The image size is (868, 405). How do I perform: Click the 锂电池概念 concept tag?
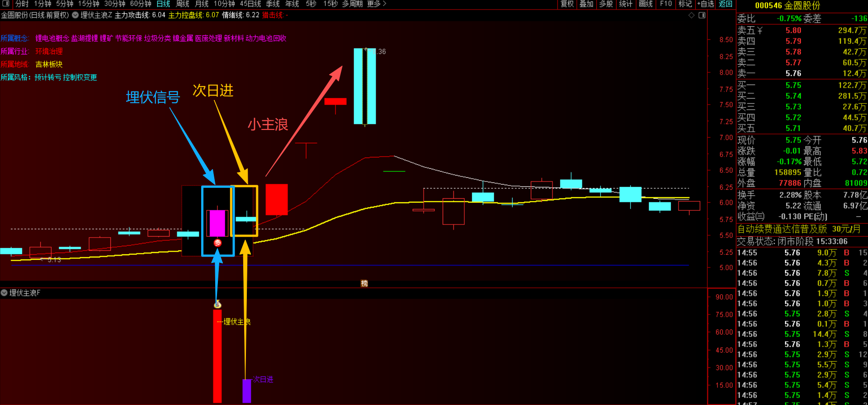52,38
